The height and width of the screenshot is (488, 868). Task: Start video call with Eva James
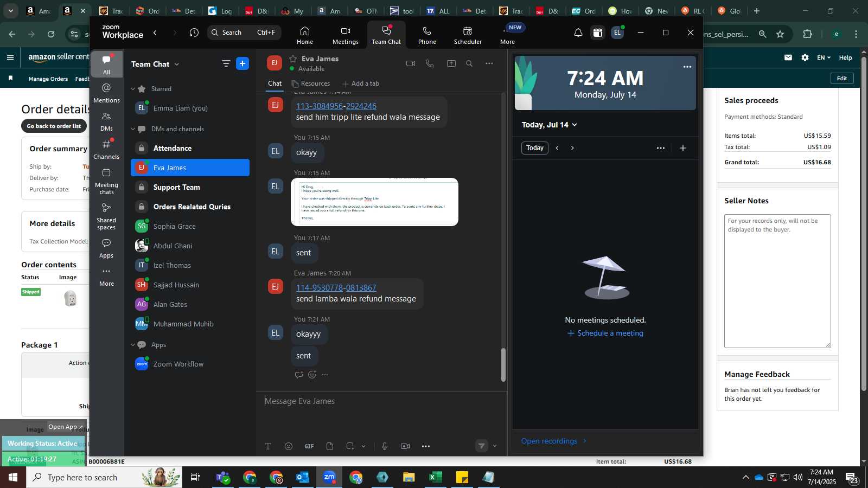pos(411,63)
